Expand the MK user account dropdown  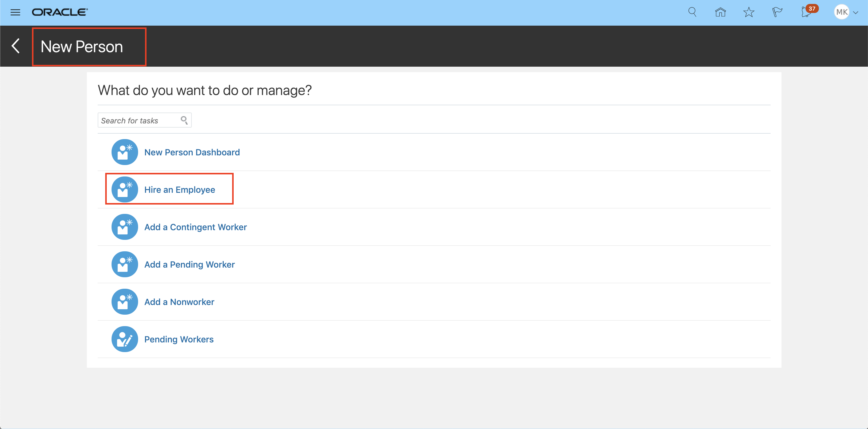(x=856, y=12)
